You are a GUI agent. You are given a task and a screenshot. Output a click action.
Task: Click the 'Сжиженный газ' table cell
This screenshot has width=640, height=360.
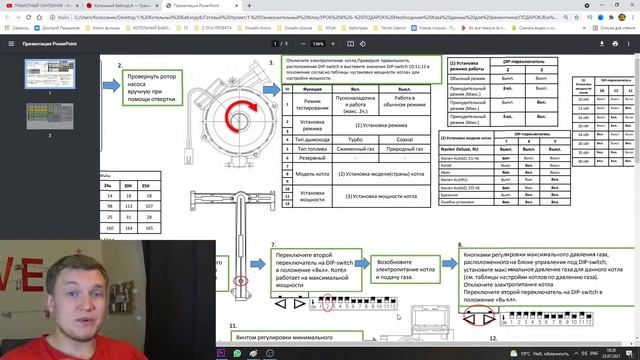pyautogui.click(x=356, y=149)
